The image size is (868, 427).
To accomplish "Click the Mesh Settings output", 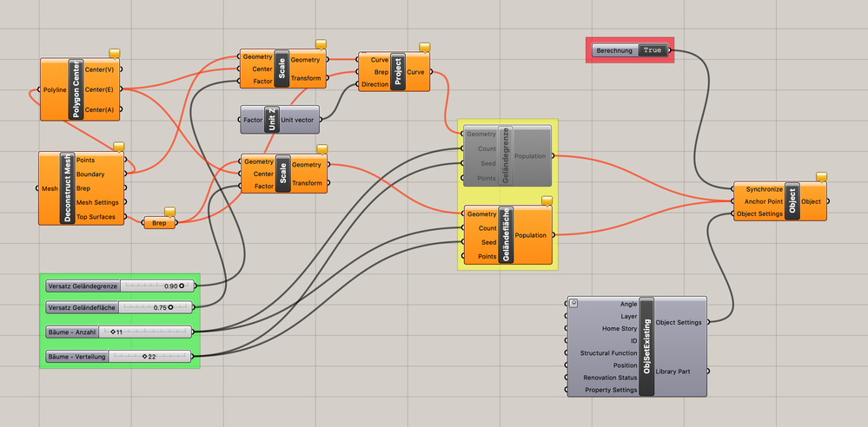I will pyautogui.click(x=97, y=202).
